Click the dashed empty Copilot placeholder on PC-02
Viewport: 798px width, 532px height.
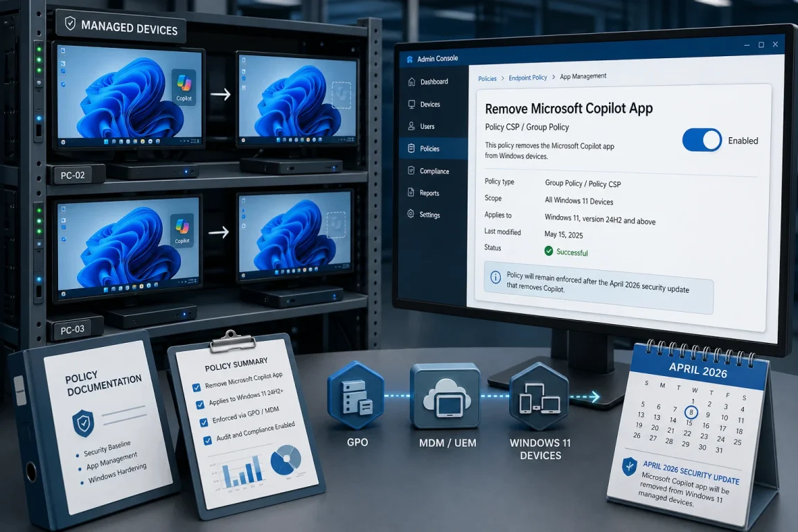point(341,95)
